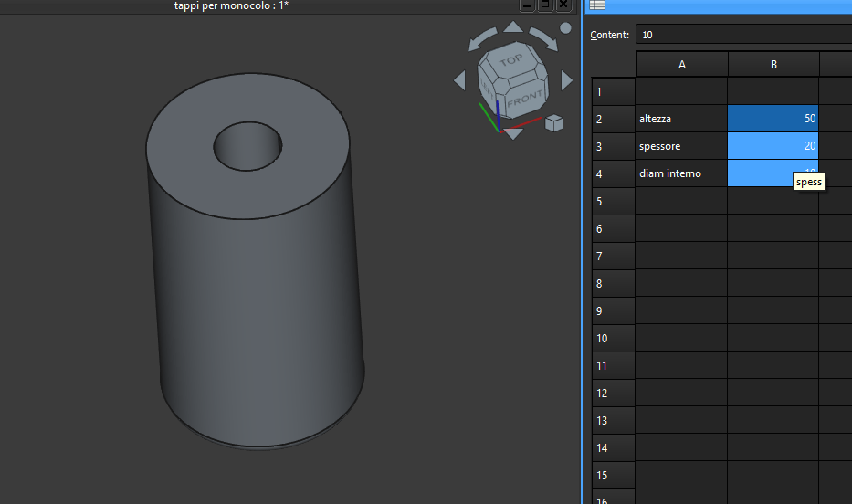This screenshot has height=504, width=852.
Task: Open the mini cube menu below navigation cube
Action: click(x=553, y=123)
